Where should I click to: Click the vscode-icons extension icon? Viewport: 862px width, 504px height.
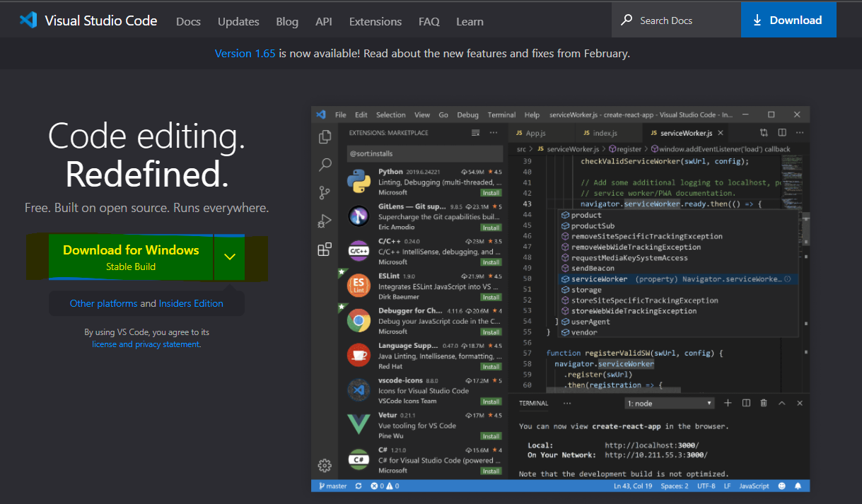pos(359,389)
